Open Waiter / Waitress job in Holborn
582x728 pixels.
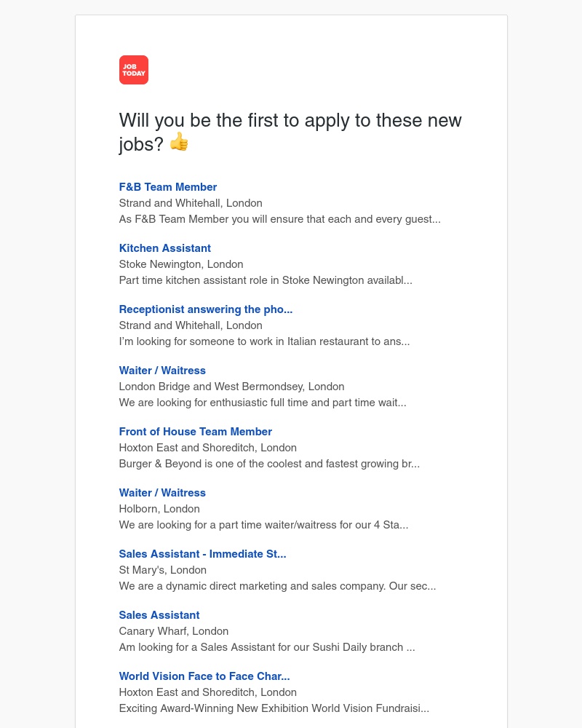(162, 493)
